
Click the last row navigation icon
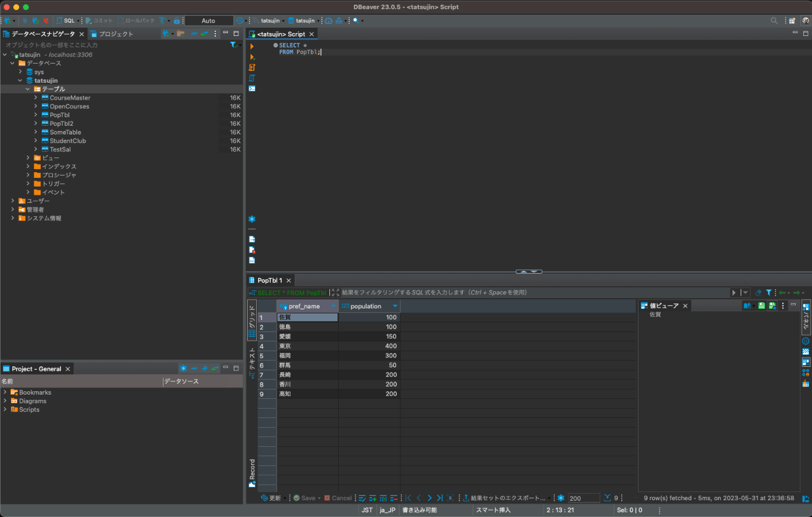click(440, 498)
